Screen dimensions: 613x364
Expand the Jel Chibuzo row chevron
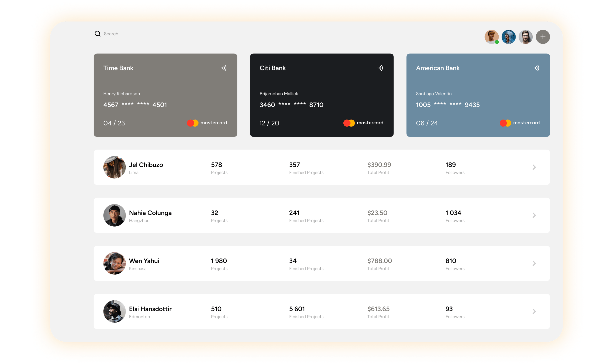point(534,167)
